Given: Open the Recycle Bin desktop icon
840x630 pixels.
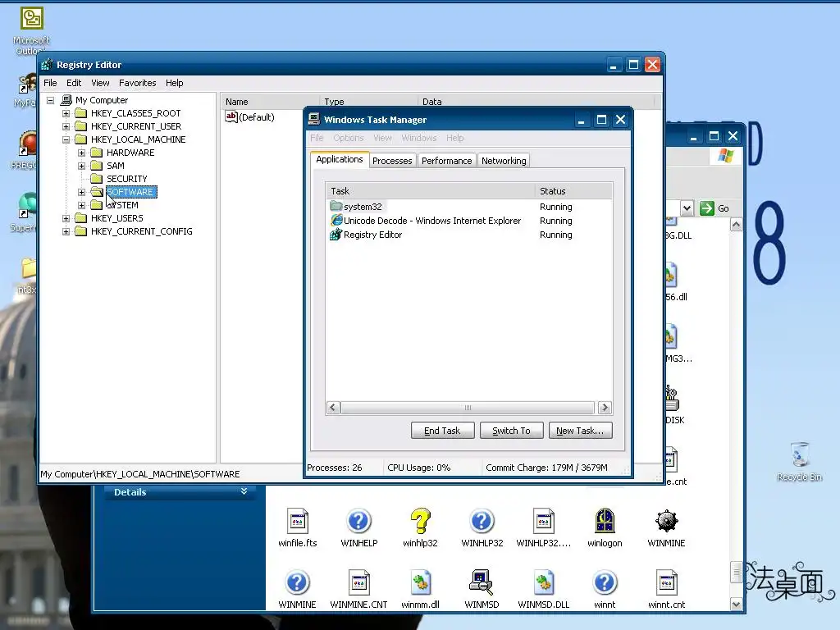Looking at the screenshot, I should coord(799,454).
